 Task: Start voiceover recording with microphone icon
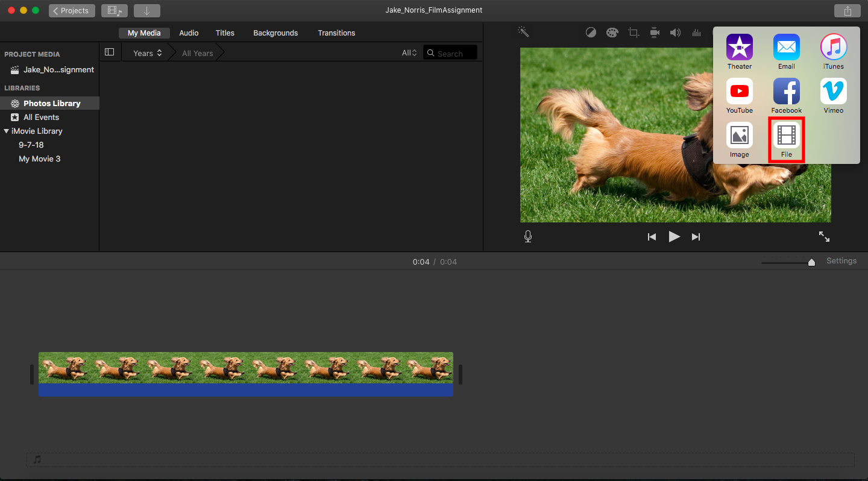click(x=528, y=237)
